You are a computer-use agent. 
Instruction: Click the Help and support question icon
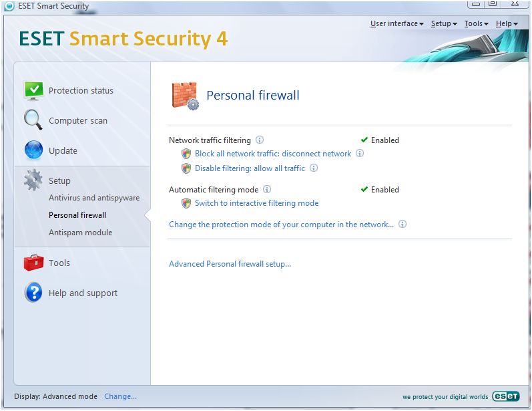click(x=33, y=293)
